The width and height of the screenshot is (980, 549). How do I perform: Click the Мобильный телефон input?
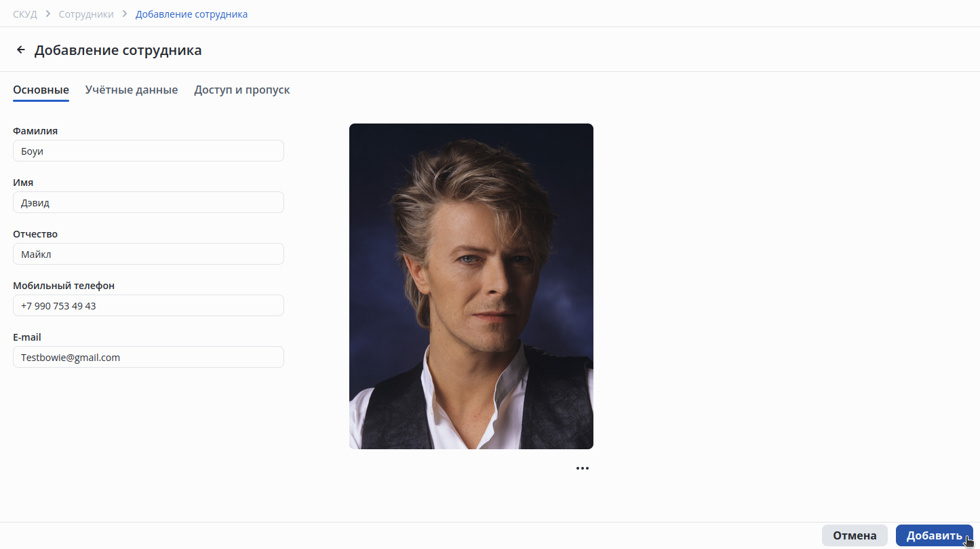pyautogui.click(x=149, y=305)
